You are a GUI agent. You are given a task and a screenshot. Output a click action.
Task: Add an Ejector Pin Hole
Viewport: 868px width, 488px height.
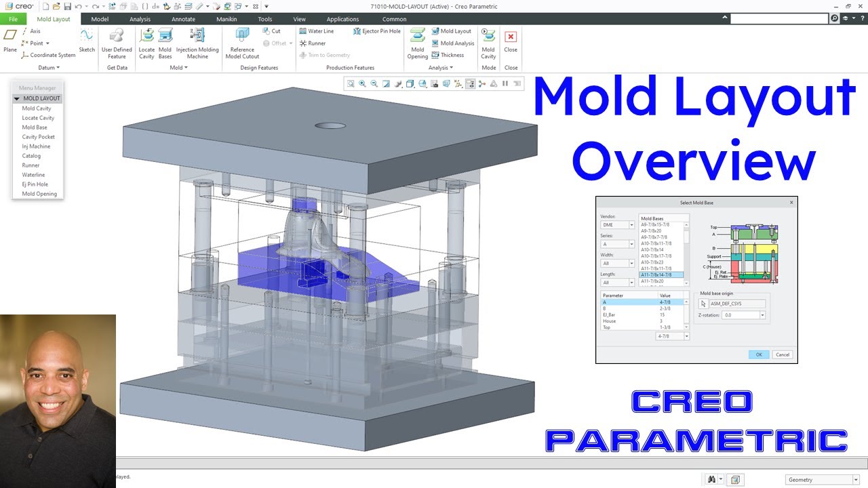(377, 31)
